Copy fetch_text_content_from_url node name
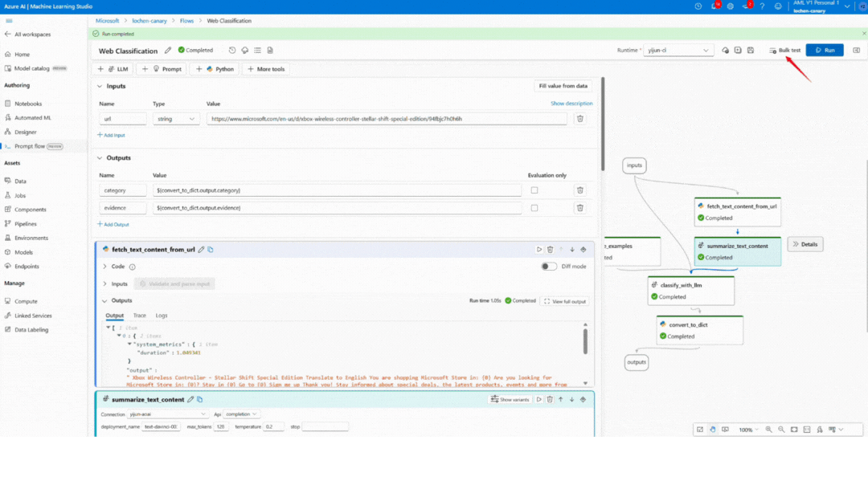868x485 pixels. point(211,250)
